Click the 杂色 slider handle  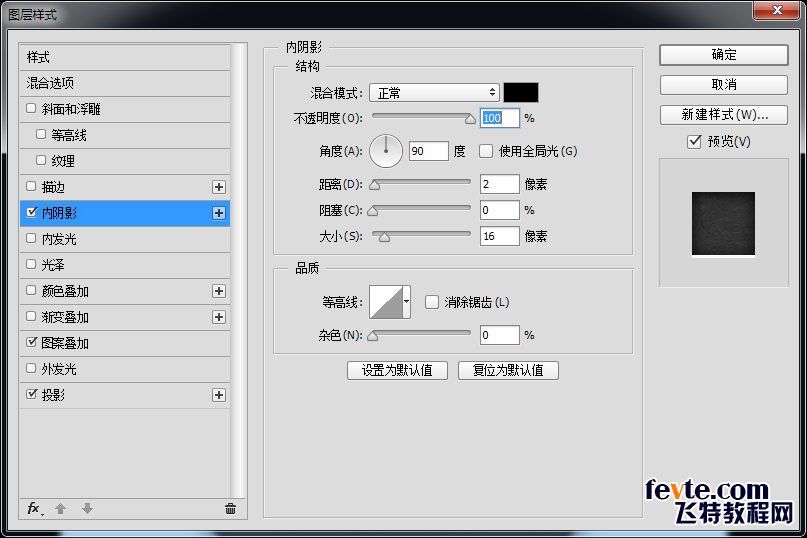click(373, 336)
